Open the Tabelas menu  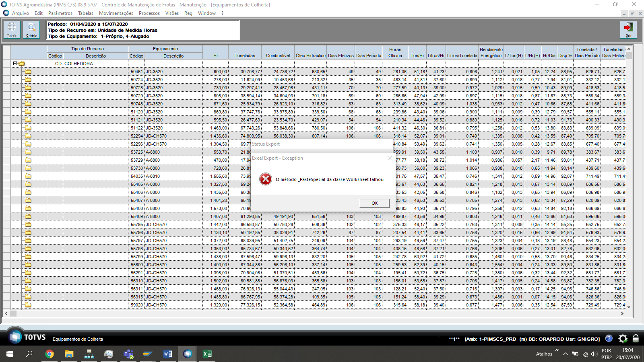[x=86, y=13]
